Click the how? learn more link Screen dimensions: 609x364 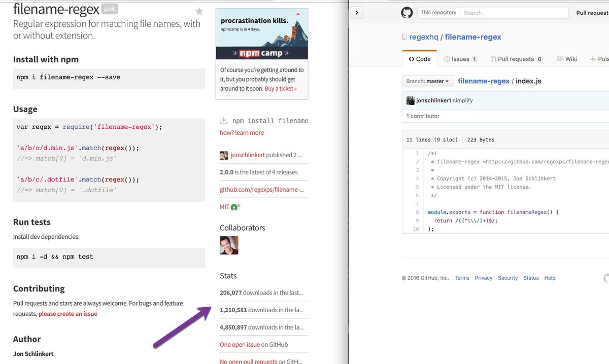242,132
